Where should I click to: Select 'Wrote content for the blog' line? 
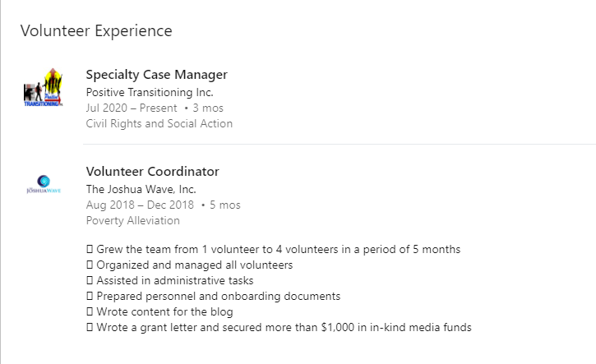159,311
